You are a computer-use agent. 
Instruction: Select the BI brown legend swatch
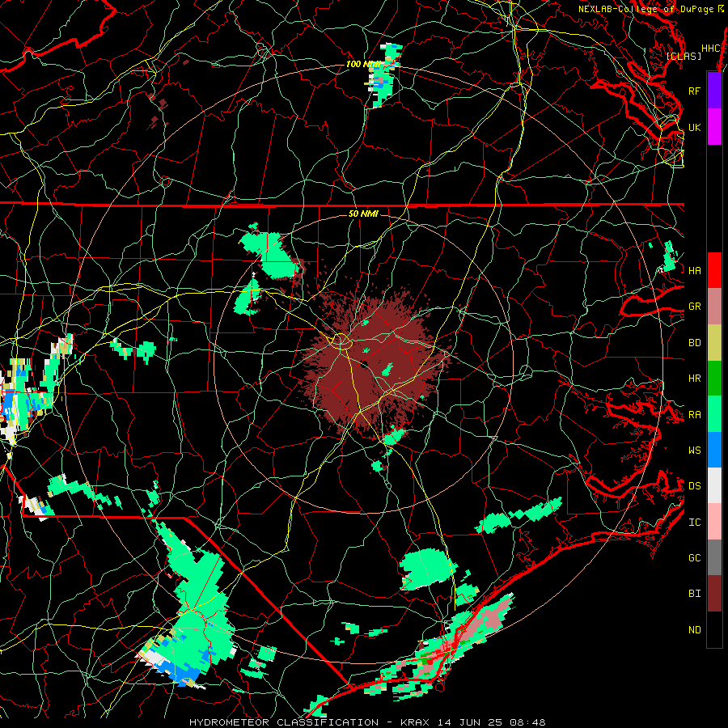714,594
